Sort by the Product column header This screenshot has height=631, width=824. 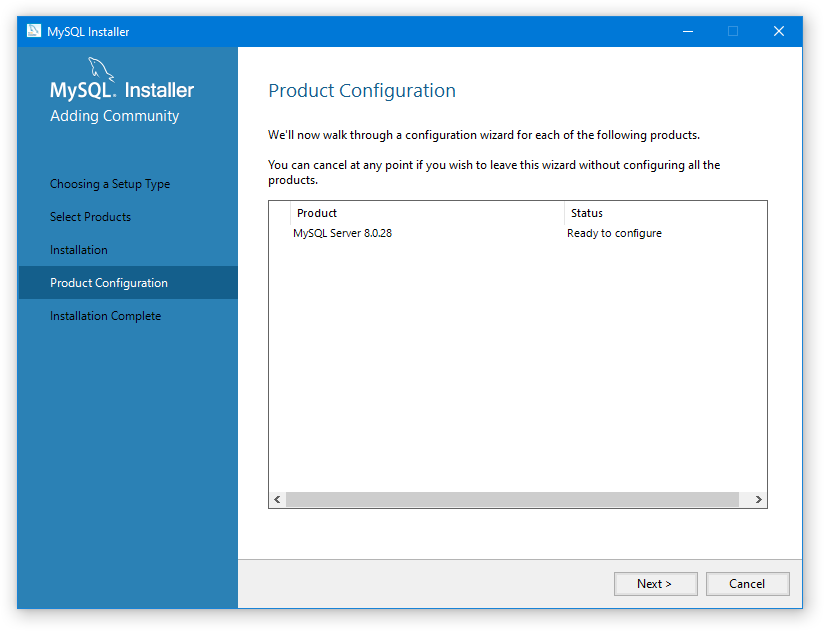click(x=427, y=213)
